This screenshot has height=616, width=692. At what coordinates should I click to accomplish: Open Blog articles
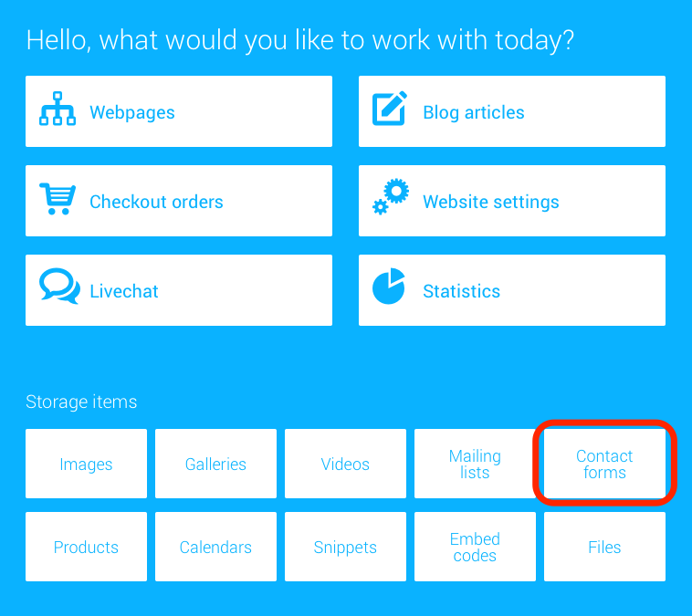pyautogui.click(x=512, y=111)
